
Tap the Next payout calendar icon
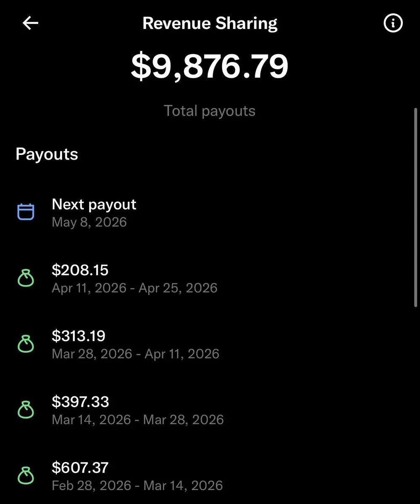[x=26, y=212]
